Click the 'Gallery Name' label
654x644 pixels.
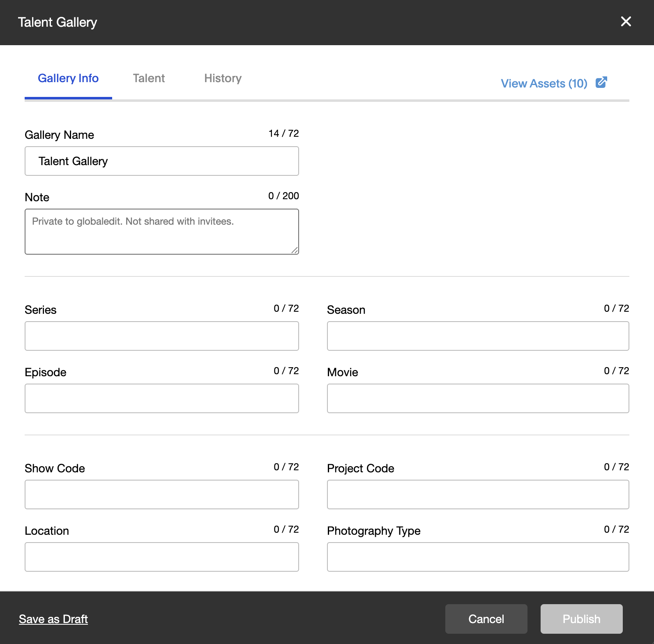[60, 135]
